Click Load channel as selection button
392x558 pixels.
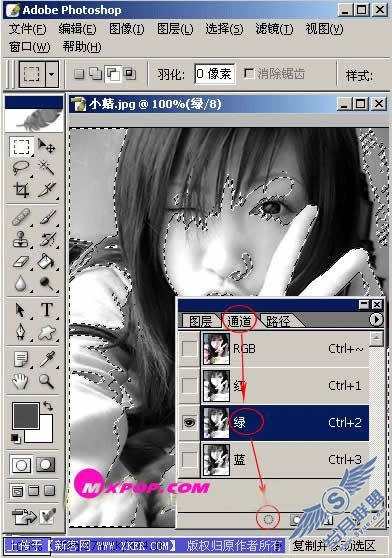269,520
